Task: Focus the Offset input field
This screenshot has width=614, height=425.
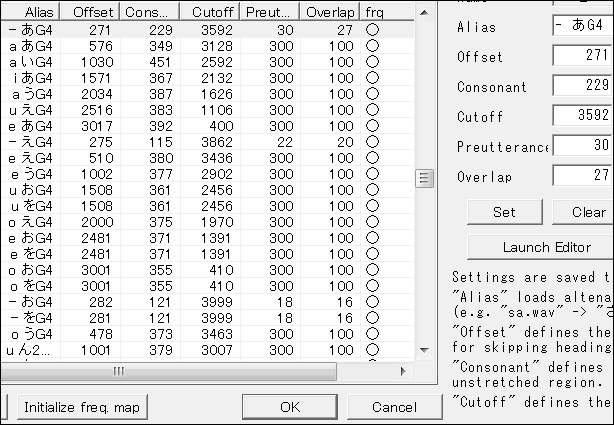Action: point(583,55)
